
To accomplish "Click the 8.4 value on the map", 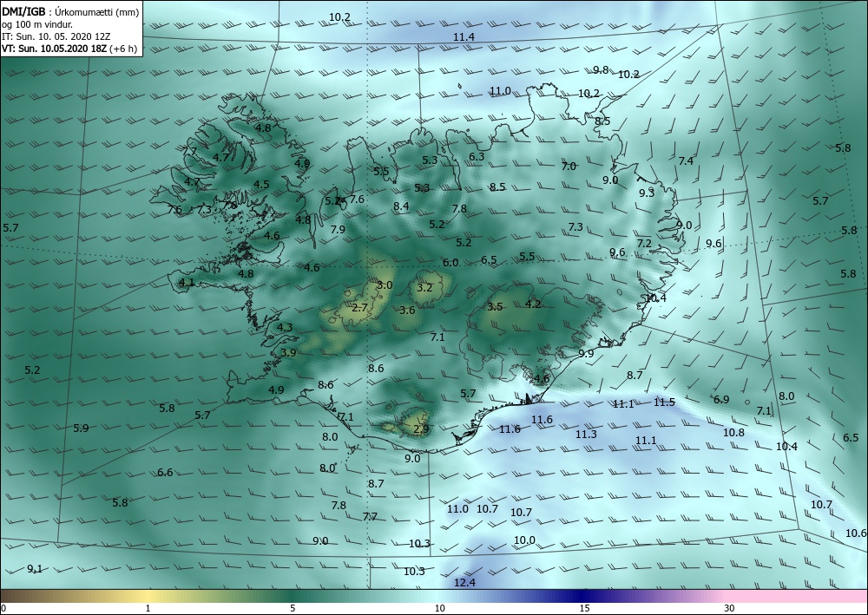I will click(x=401, y=206).
